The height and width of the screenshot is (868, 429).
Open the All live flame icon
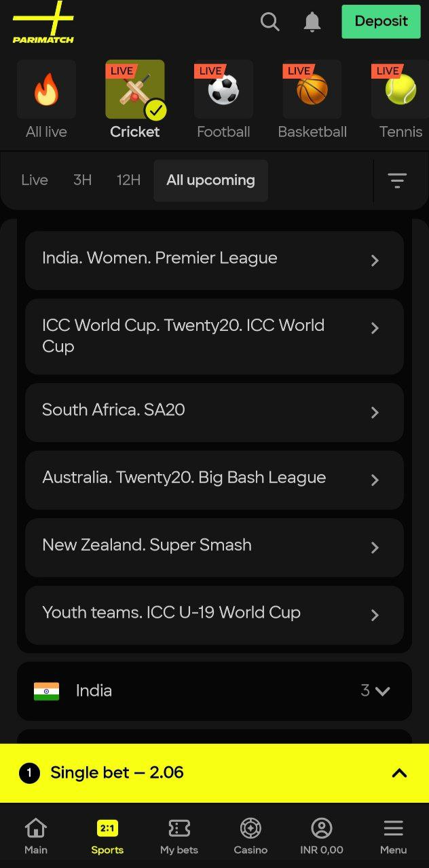(x=46, y=90)
